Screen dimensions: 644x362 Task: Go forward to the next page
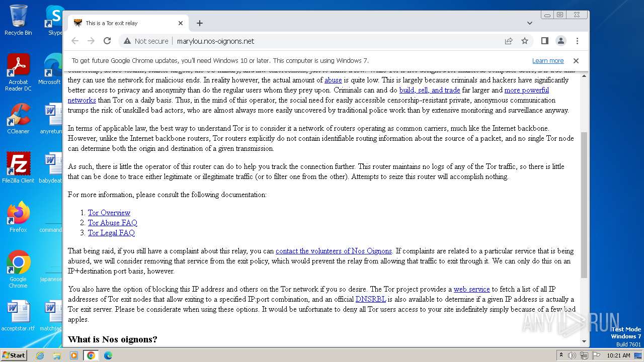[91, 41]
